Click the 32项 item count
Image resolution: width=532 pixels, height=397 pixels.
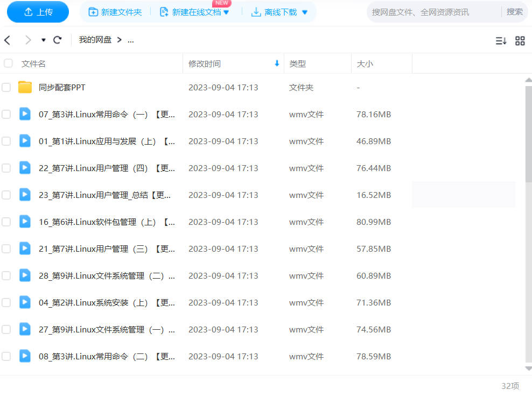pyautogui.click(x=510, y=386)
